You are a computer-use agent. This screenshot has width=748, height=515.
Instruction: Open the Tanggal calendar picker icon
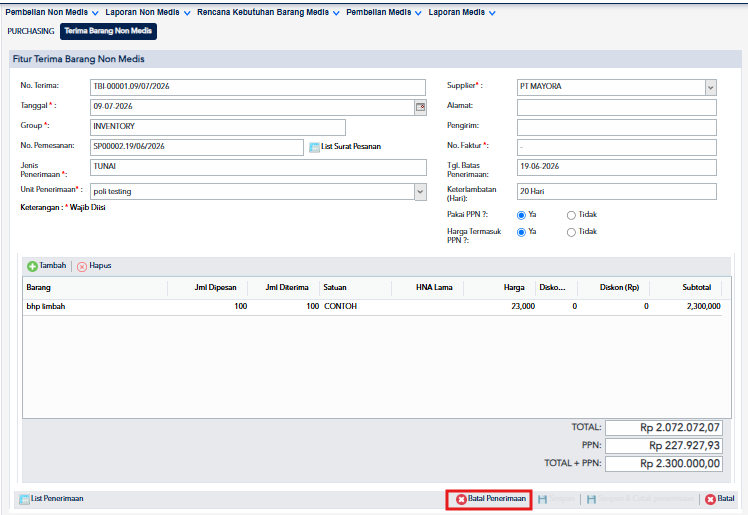pyautogui.click(x=420, y=107)
